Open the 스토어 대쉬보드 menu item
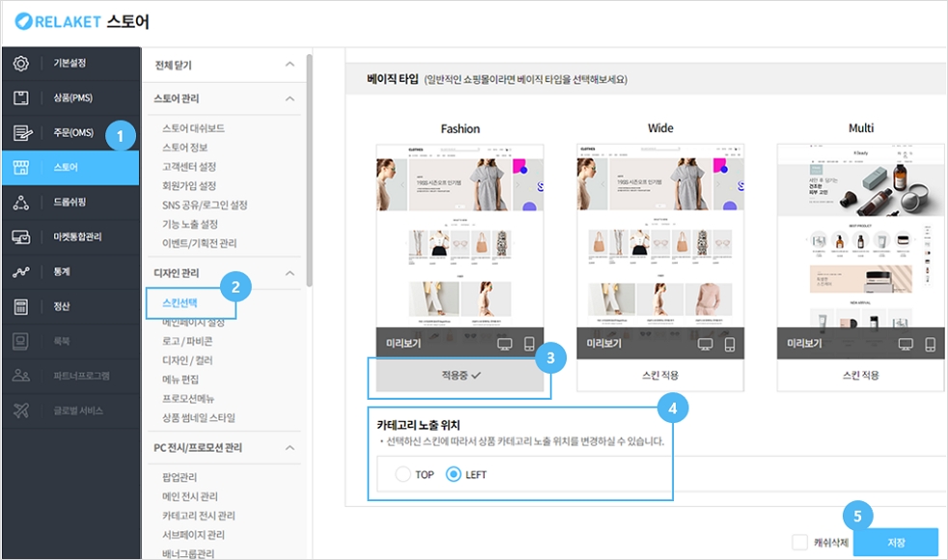Image resolution: width=948 pixels, height=560 pixels. (x=193, y=128)
